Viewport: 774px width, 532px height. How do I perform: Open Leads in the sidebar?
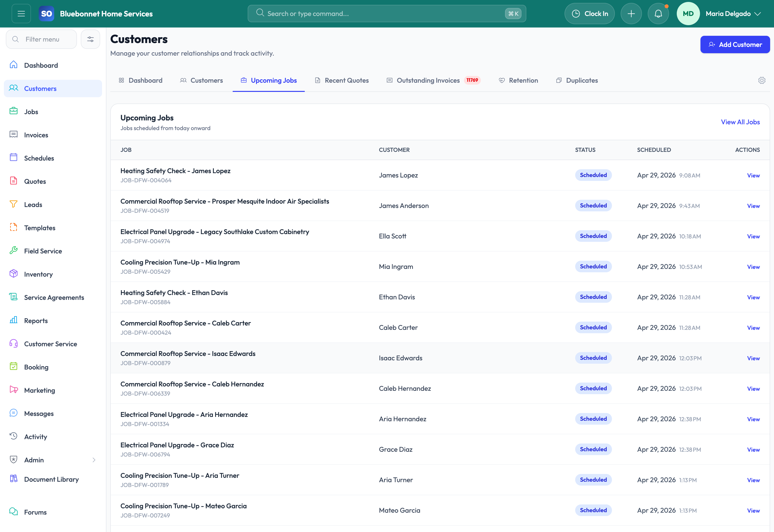point(53,205)
